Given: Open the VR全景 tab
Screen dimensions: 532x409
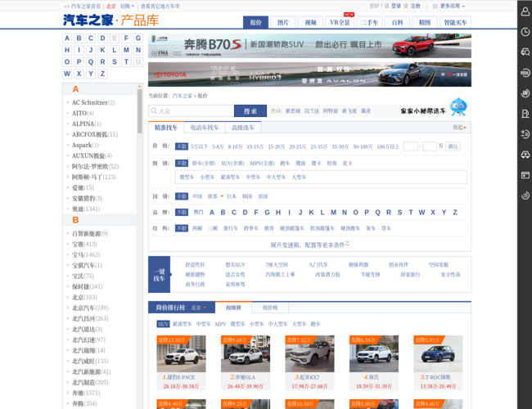Looking at the screenshot, I should click(x=340, y=22).
